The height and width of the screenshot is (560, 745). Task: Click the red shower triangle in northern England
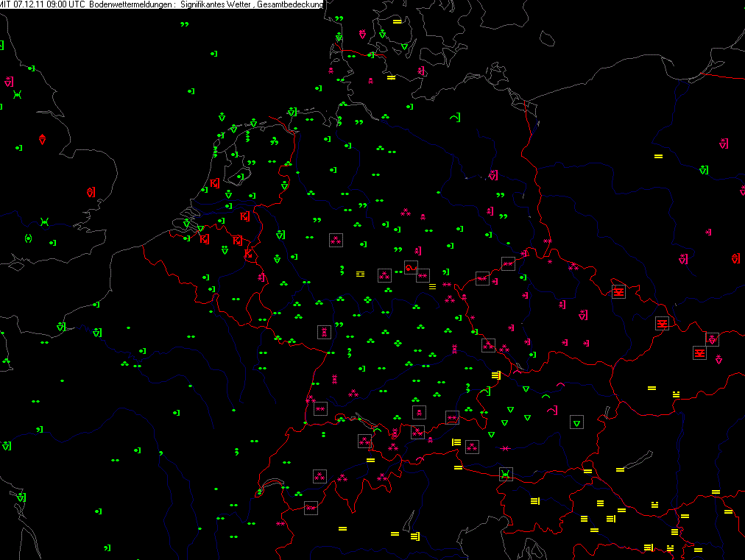pyautogui.click(x=42, y=139)
